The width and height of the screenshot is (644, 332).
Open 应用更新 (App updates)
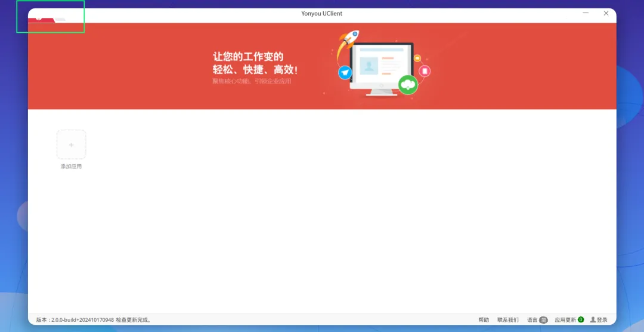point(565,319)
